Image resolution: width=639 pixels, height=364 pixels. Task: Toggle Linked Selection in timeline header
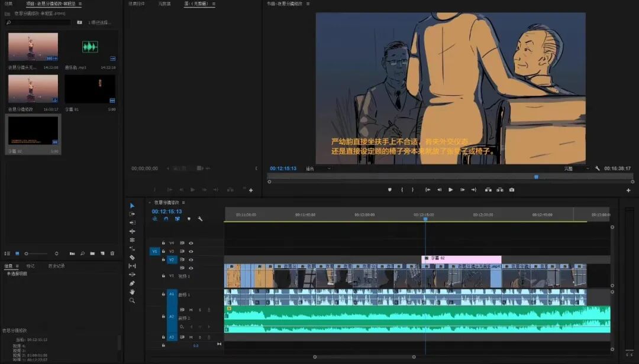pyautogui.click(x=177, y=219)
